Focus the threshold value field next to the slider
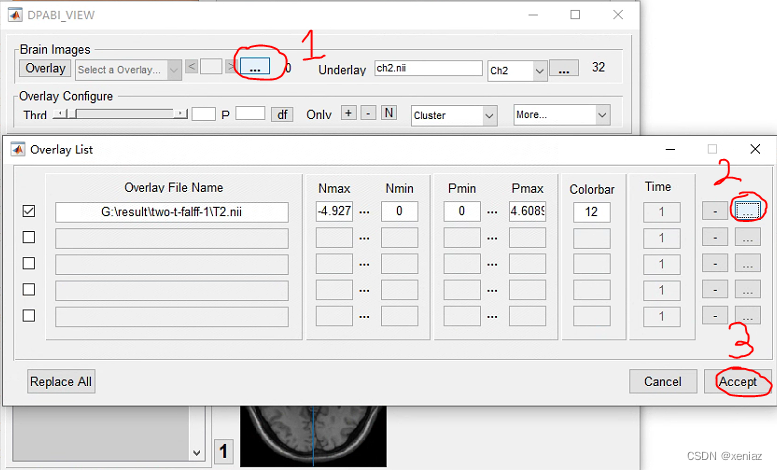This screenshot has height=470, width=777. pyautogui.click(x=204, y=114)
